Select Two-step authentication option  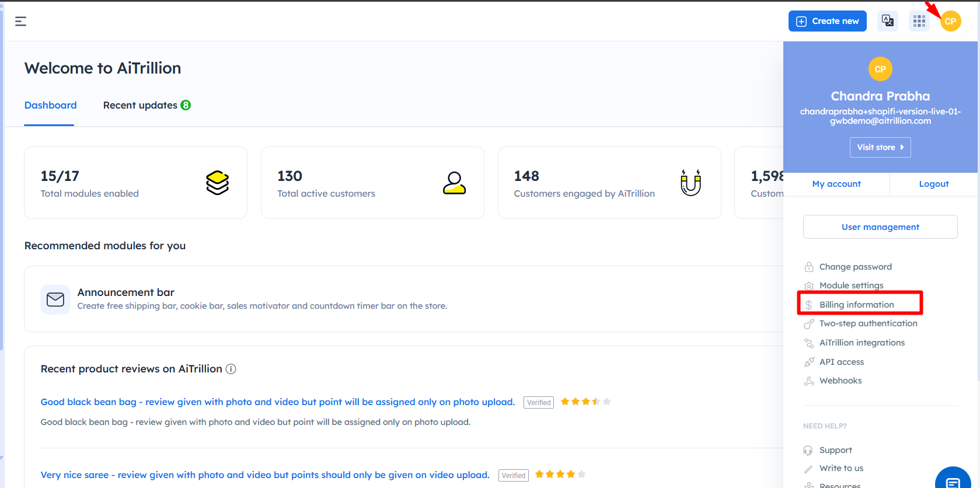tap(868, 323)
